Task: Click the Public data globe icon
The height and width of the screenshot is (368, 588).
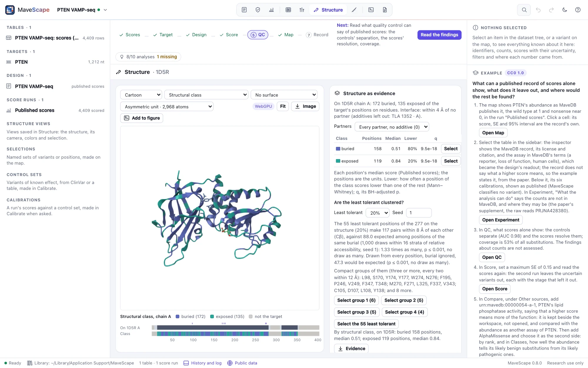Action: [230, 363]
